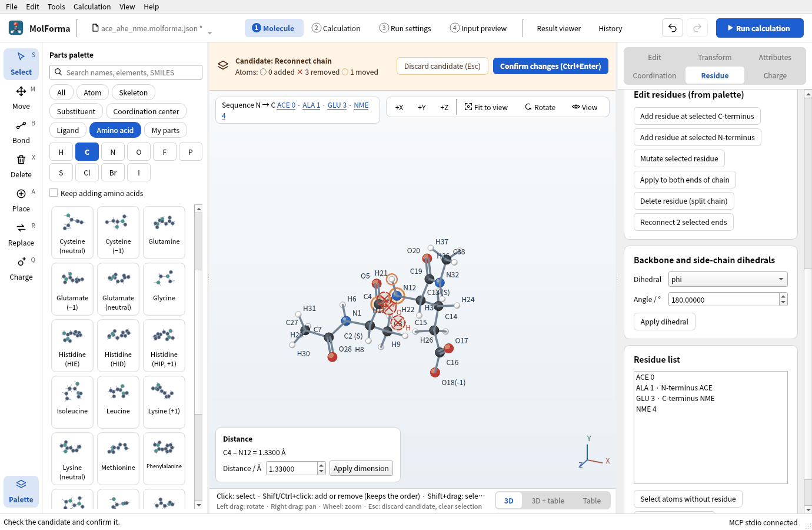This screenshot has width=812, height=530.
Task: Pick the Delete tool
Action: [21, 166]
